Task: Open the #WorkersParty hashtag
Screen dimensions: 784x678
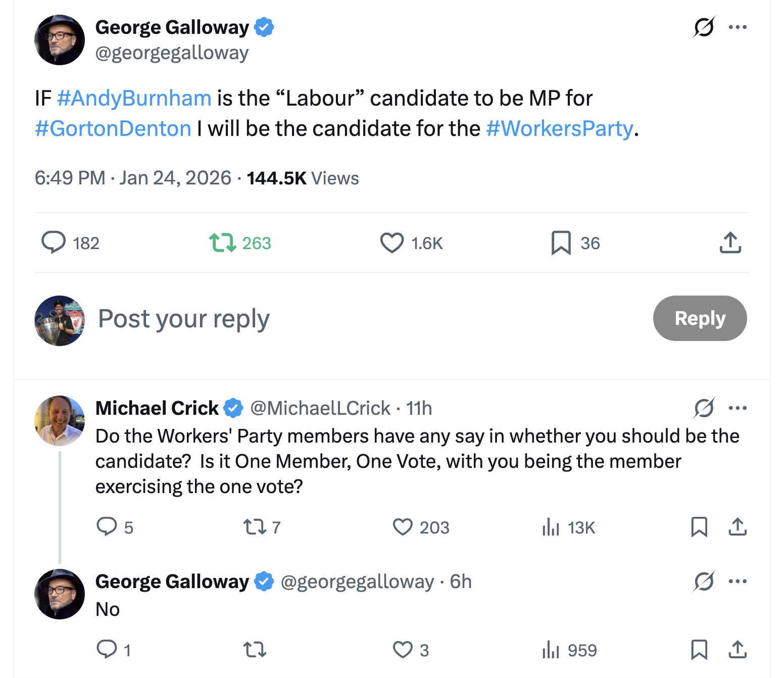Action: [559, 128]
